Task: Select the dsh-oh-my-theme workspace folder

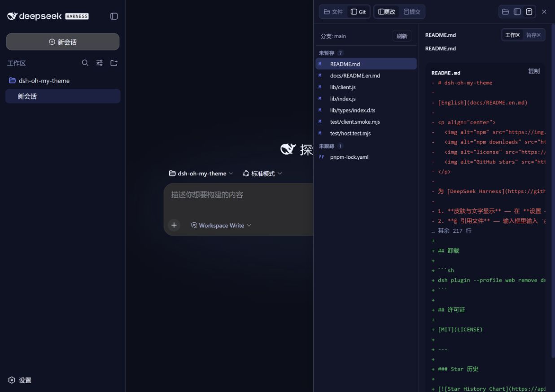Action: tap(63, 81)
